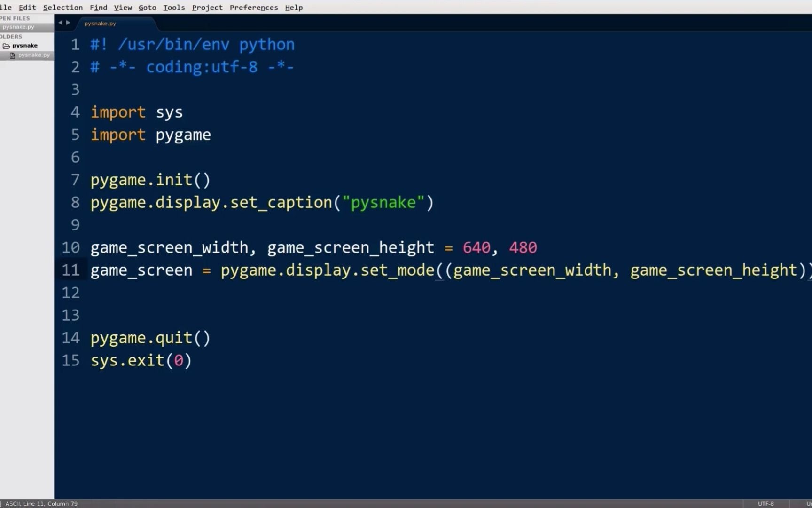Click the file icon beside pysnake.py in FOLDERS
Viewport: 812px width, 508px height.
pos(12,55)
